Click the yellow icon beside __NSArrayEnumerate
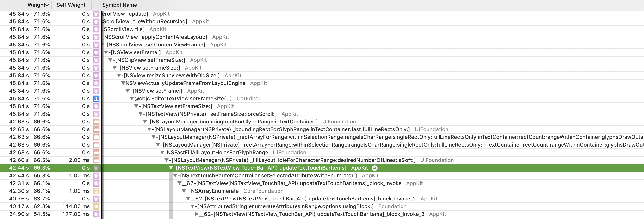Image resolution: width=644 pixels, height=219 pixels. pyautogui.click(x=97, y=191)
